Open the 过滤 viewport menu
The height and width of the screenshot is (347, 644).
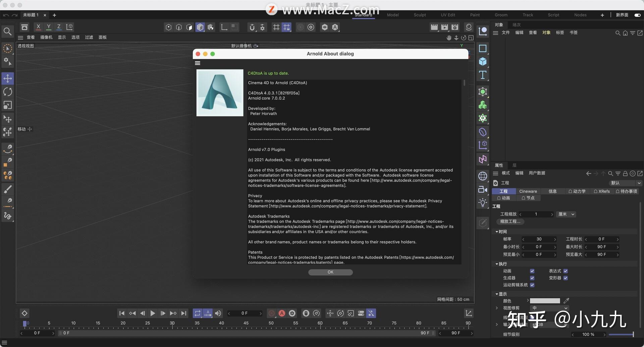(x=89, y=37)
